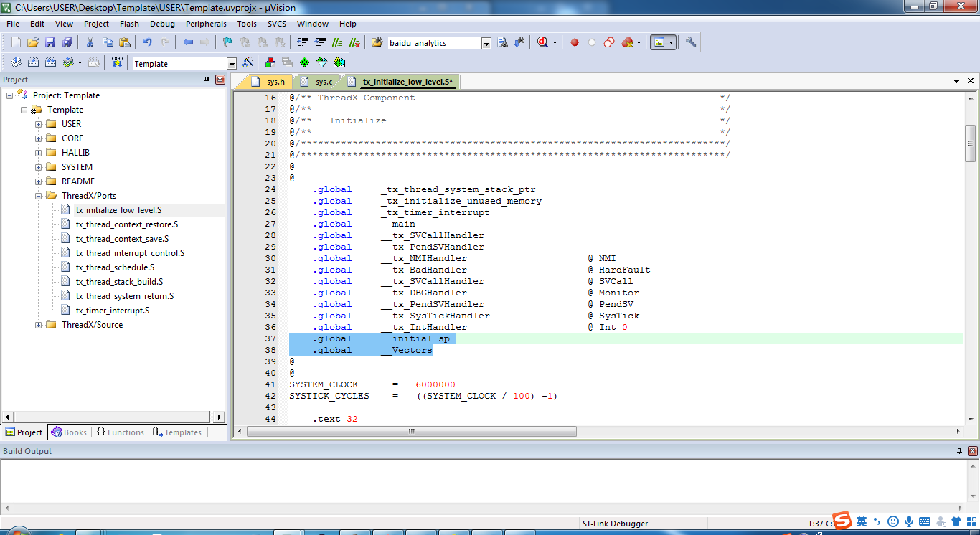Click the editor horizontal scrollbar thumb
Screen dimensions: 980x535
(412, 431)
